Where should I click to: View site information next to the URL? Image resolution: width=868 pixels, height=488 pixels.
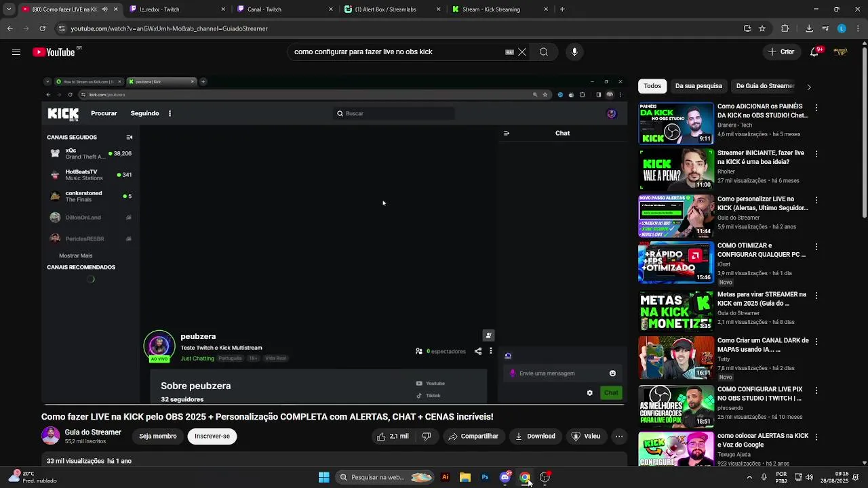coord(62,28)
